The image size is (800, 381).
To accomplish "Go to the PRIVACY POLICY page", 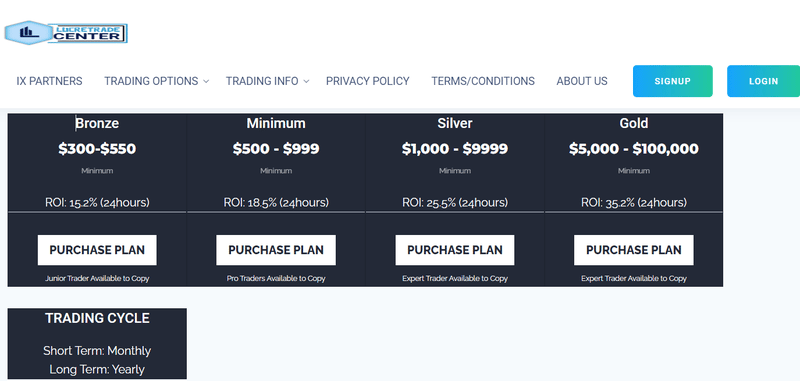I will (x=368, y=81).
